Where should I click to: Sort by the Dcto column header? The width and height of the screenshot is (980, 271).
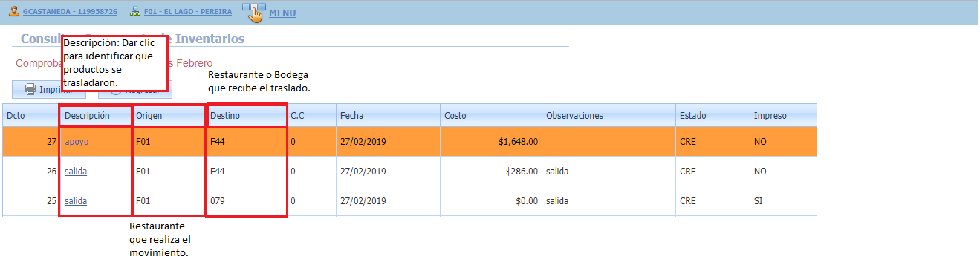(x=30, y=115)
